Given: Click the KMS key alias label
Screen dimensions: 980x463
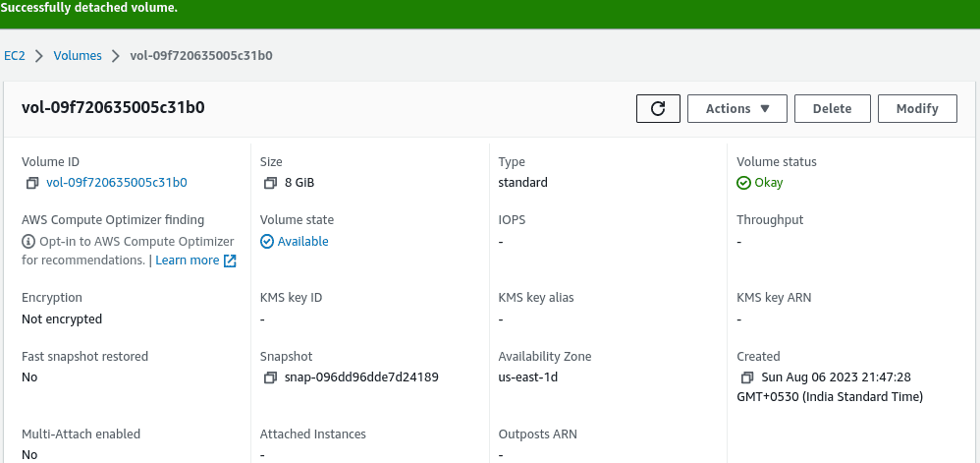Looking at the screenshot, I should [x=536, y=298].
